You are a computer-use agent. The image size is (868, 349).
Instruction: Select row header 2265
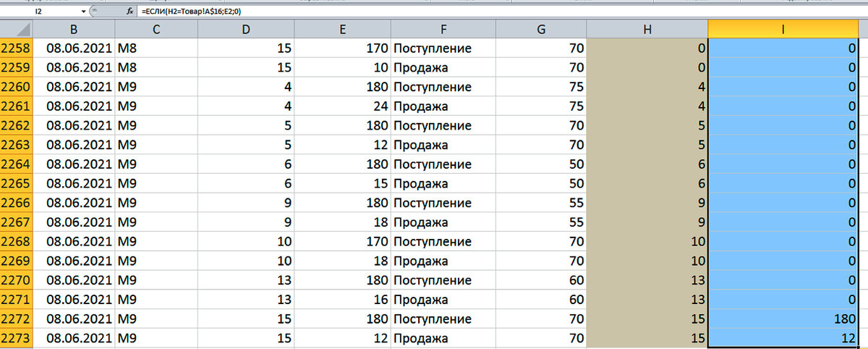coord(16,184)
